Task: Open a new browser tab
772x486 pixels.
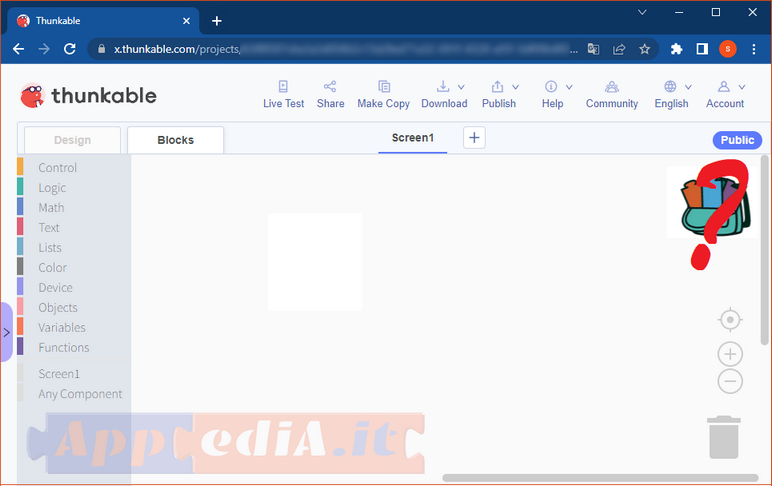Action: point(217,21)
